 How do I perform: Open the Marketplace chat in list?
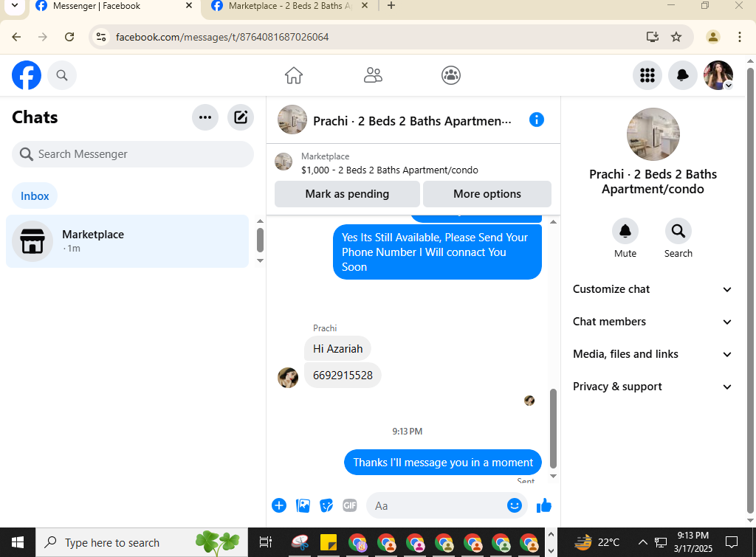coord(127,241)
